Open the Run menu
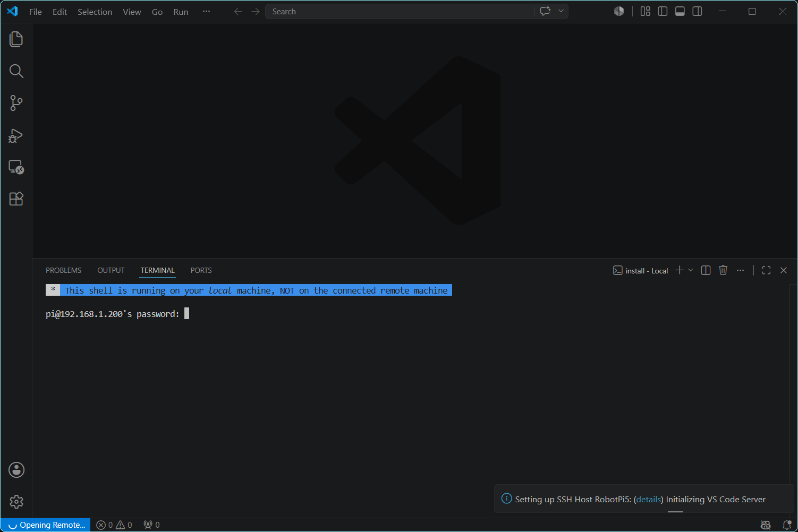This screenshot has height=532, width=798. point(181,12)
